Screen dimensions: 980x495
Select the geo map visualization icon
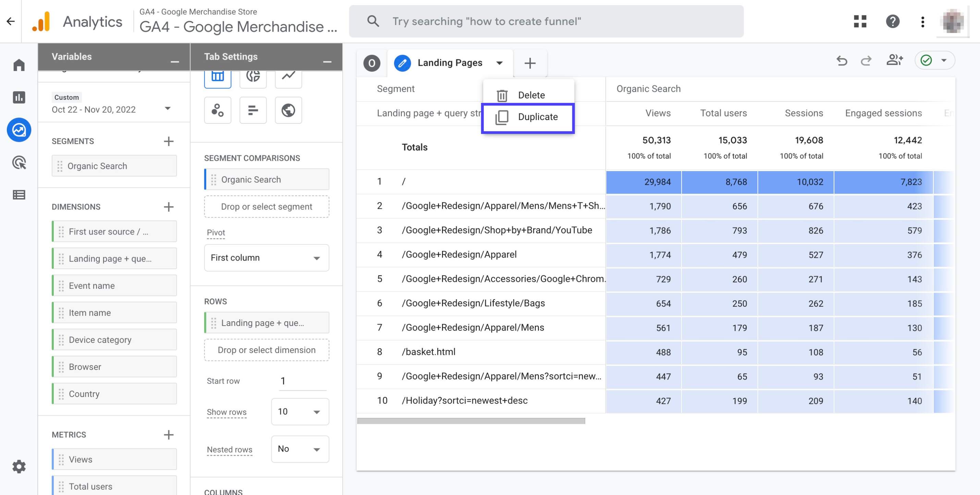click(x=289, y=110)
